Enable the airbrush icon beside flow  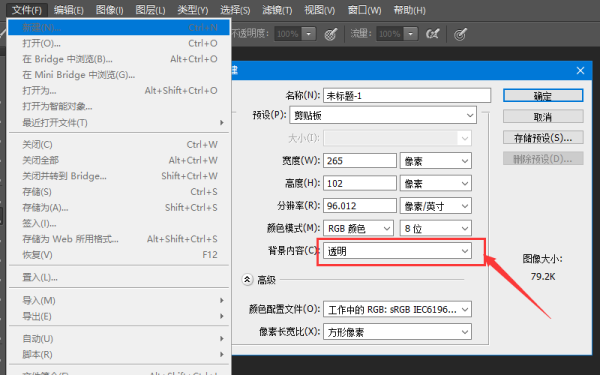coord(432,34)
